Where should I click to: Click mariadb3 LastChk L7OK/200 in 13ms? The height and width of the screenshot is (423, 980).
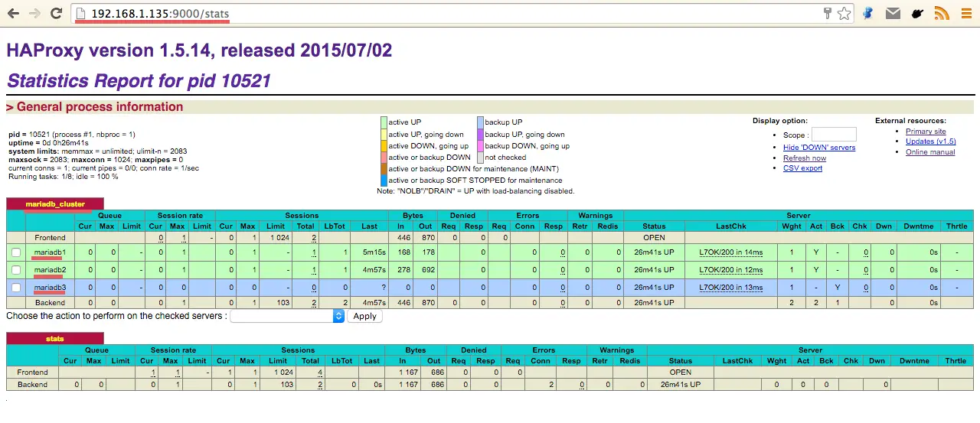(731, 288)
